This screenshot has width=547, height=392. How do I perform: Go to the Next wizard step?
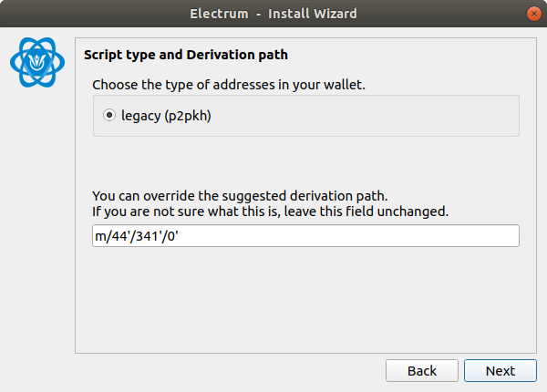[501, 370]
